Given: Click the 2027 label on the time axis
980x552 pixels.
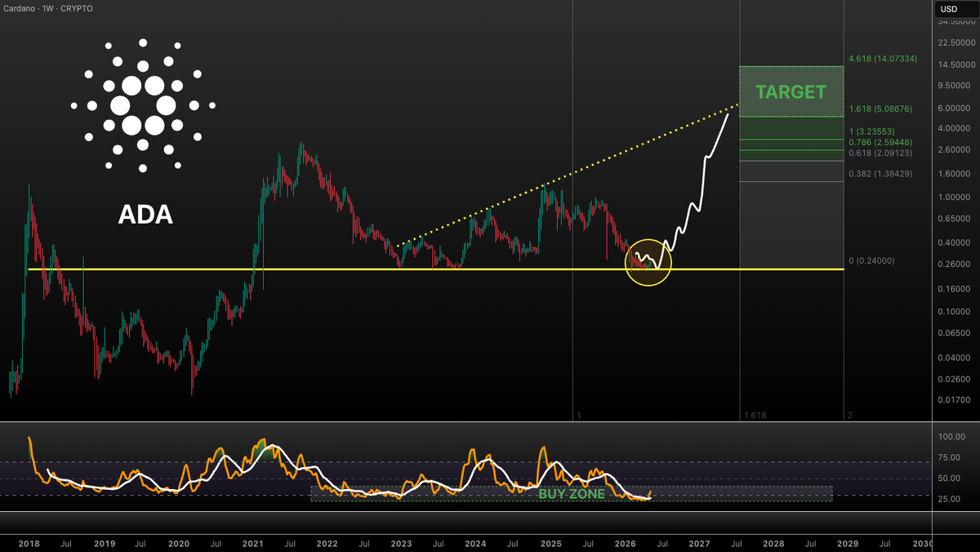Looking at the screenshot, I should point(700,543).
